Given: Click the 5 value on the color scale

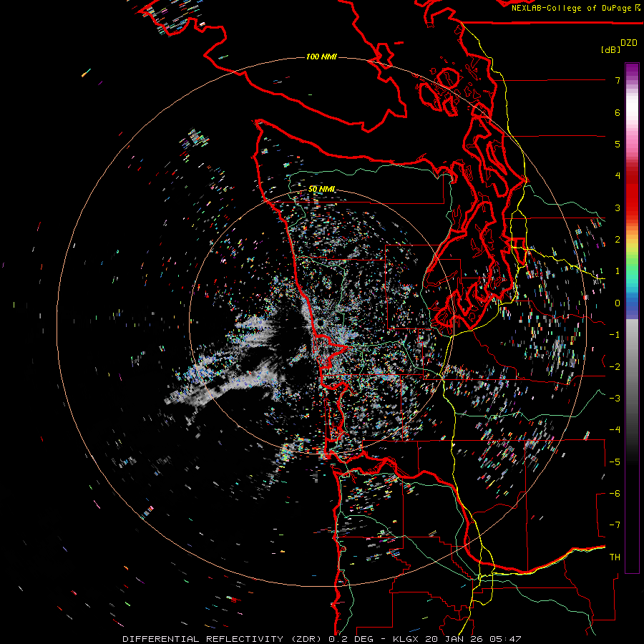Looking at the screenshot, I should click(618, 144).
